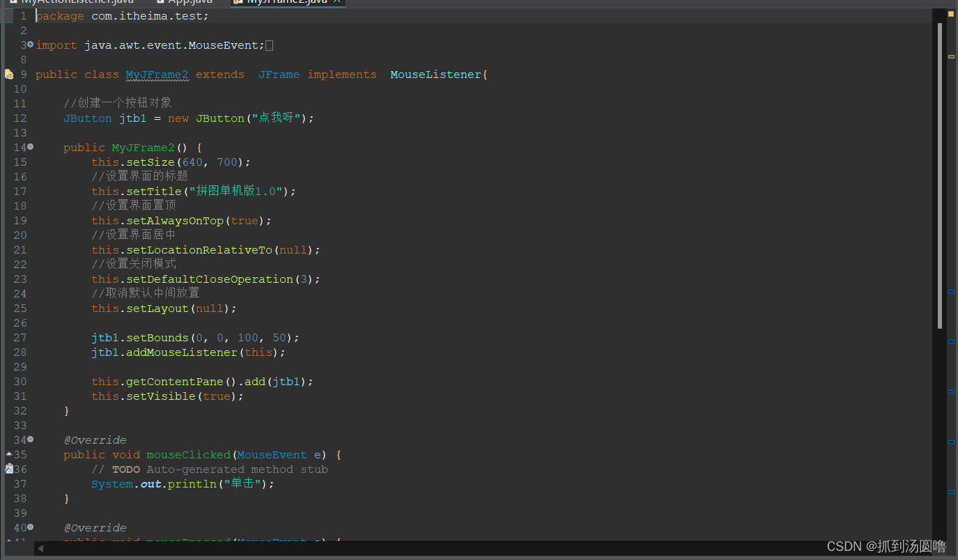Click on setLayout on line 25
958x560 pixels.
pyautogui.click(x=157, y=309)
